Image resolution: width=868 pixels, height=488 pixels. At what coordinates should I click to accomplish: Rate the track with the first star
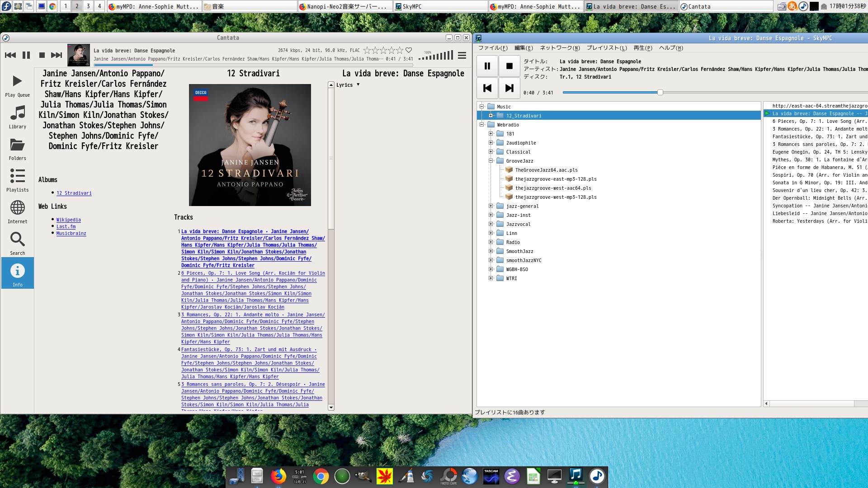[367, 50]
